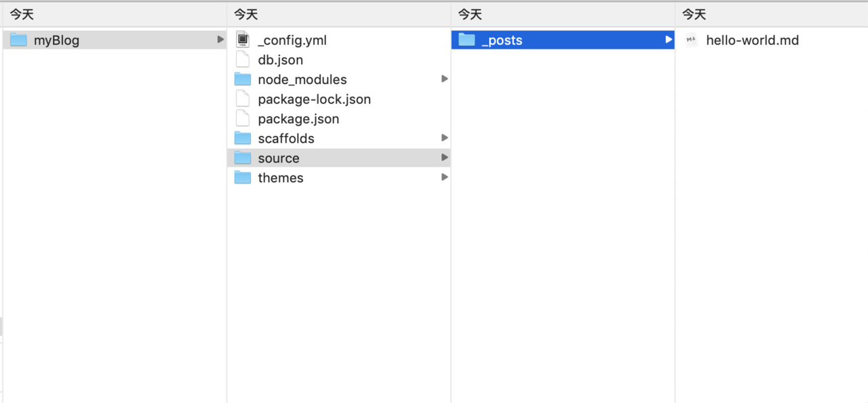868x403 pixels.
Task: Click the last column's 今天 header
Action: point(694,14)
